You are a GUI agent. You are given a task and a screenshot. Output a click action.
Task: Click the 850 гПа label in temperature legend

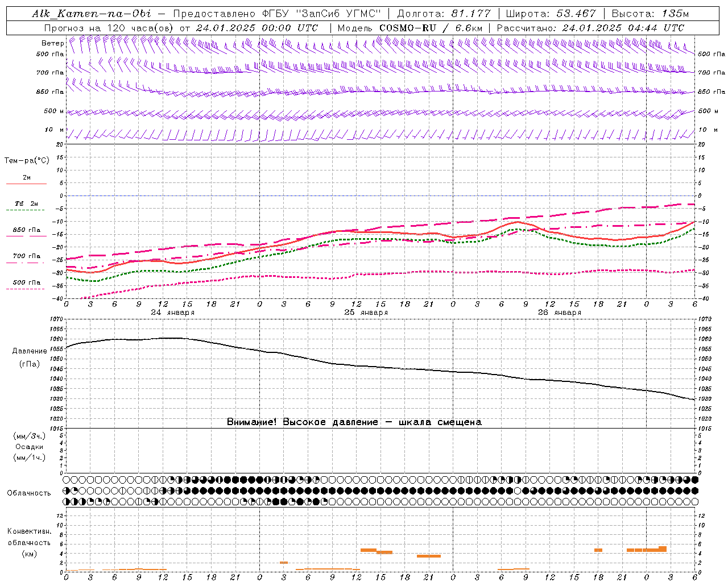pyautogui.click(x=27, y=230)
